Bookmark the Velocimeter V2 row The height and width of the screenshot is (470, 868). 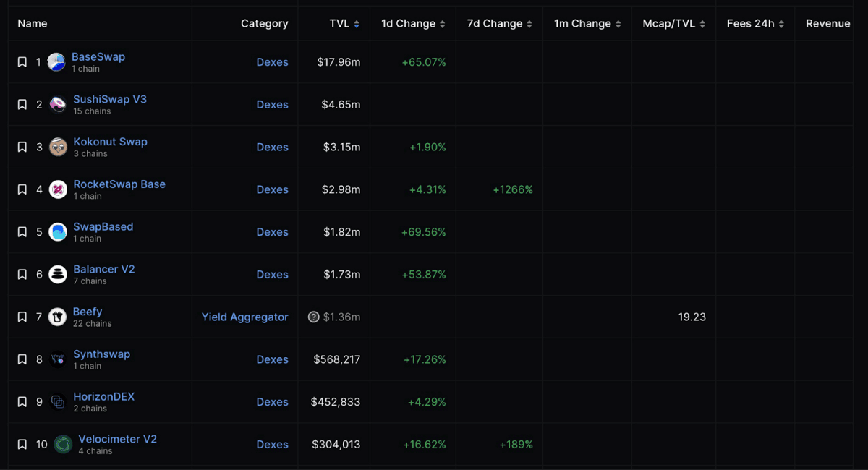pyautogui.click(x=22, y=445)
